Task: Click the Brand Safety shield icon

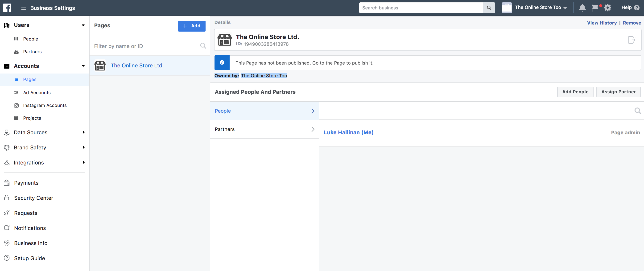Action: [x=7, y=148]
